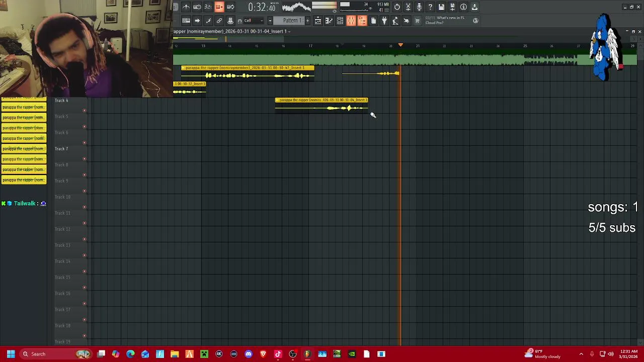
Task: Click the CPU and memory usage panel
Action: (364, 7)
